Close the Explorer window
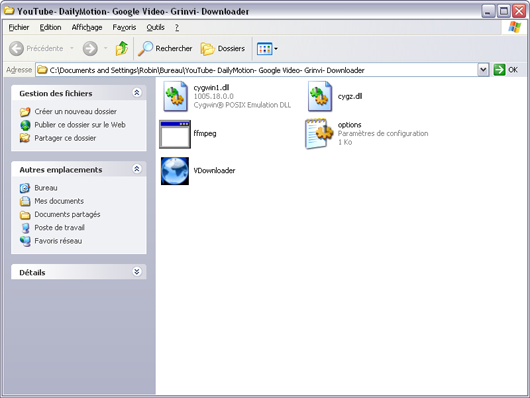This screenshot has width=530, height=398. click(519, 11)
